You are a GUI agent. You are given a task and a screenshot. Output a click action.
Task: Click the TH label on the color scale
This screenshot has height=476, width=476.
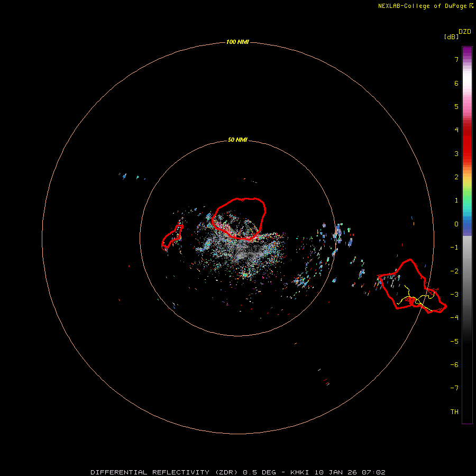(454, 412)
